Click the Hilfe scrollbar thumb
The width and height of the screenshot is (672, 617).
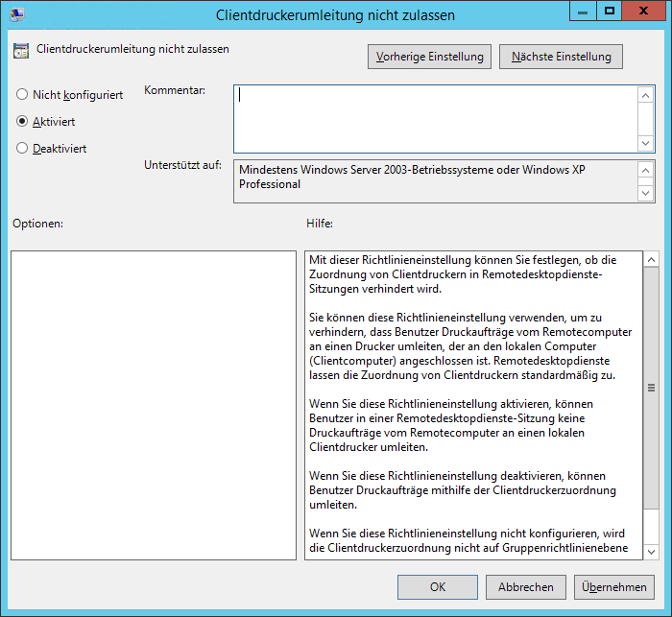[651, 388]
